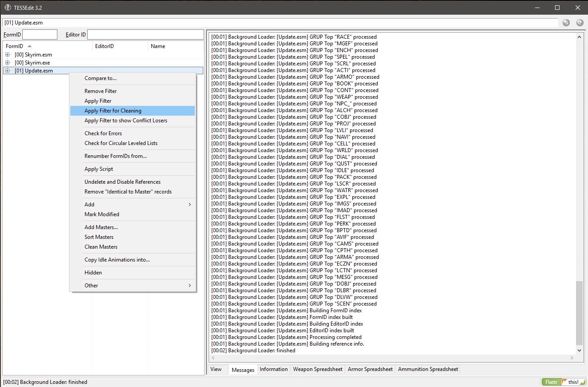The height and width of the screenshot is (387, 588).
Task: Minimize the TES5Edit window
Action: point(537,8)
